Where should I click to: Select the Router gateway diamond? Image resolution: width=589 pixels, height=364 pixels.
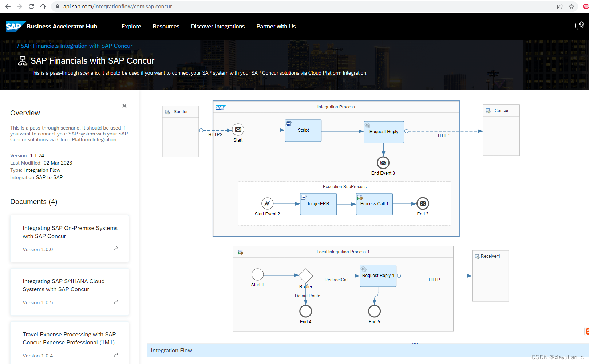[306, 276]
